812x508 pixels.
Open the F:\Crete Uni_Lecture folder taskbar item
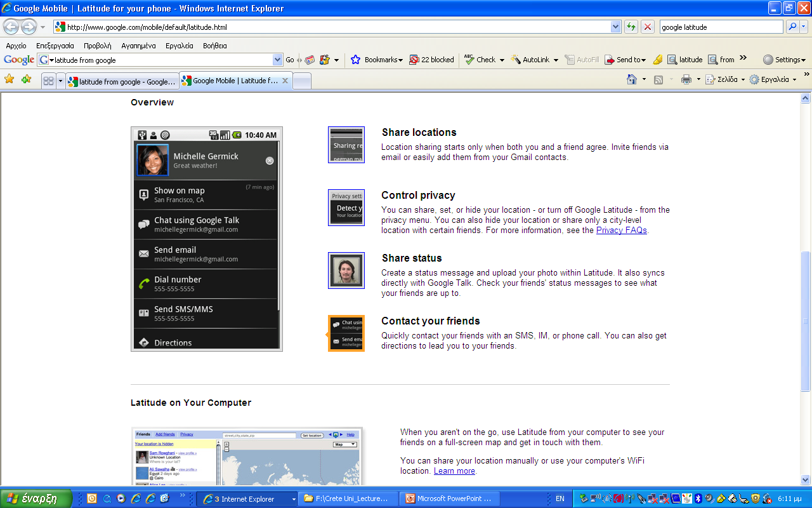point(348,498)
